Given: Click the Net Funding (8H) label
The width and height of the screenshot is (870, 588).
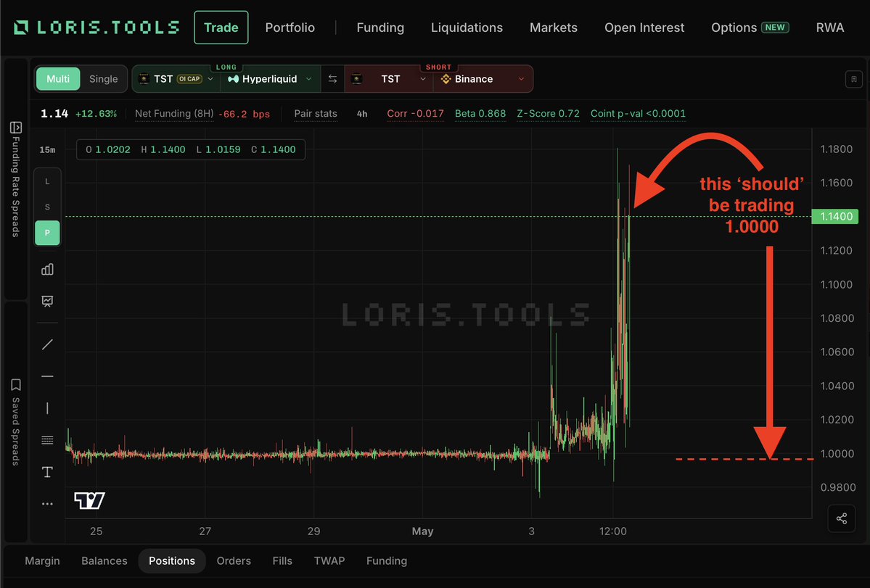Looking at the screenshot, I should (x=174, y=114).
